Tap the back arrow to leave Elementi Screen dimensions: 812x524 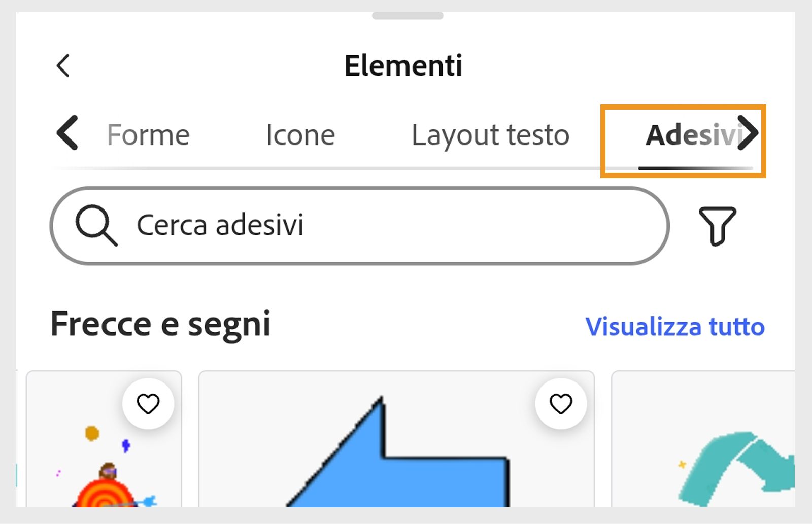pos(62,65)
